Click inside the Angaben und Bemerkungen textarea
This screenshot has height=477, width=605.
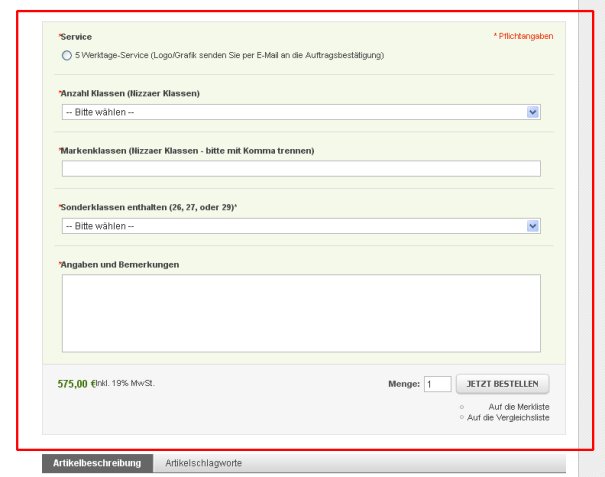tap(301, 313)
